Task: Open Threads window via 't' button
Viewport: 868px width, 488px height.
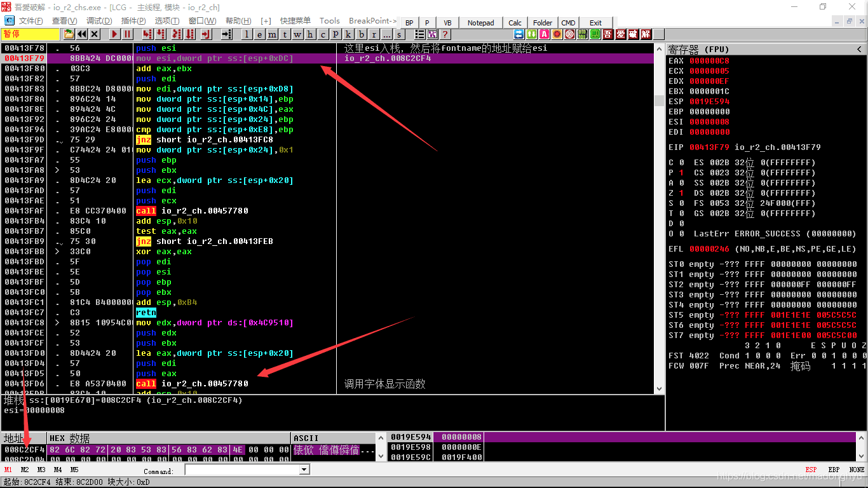Action: [x=285, y=34]
